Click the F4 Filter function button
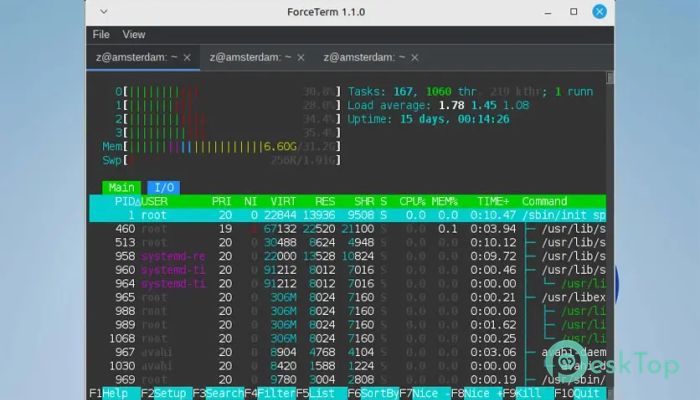Screen dimensions: 700x400 click(270, 393)
